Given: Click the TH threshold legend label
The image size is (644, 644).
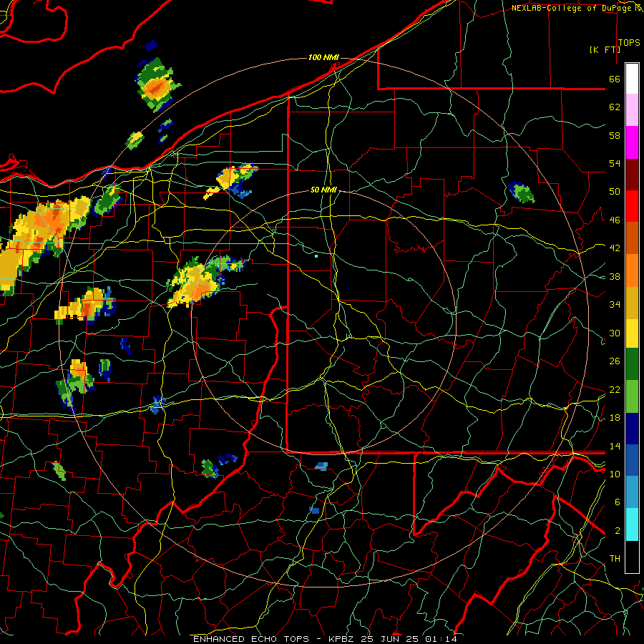Looking at the screenshot, I should [x=615, y=559].
